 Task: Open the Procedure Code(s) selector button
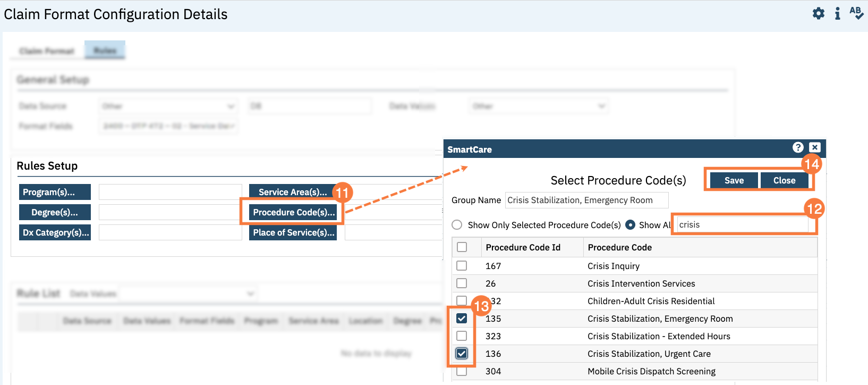294,212
